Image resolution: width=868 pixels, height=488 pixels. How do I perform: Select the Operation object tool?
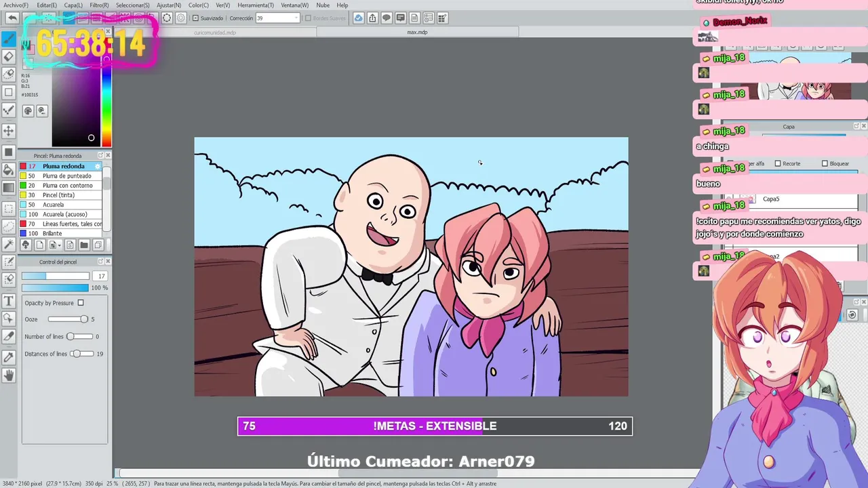click(9, 318)
